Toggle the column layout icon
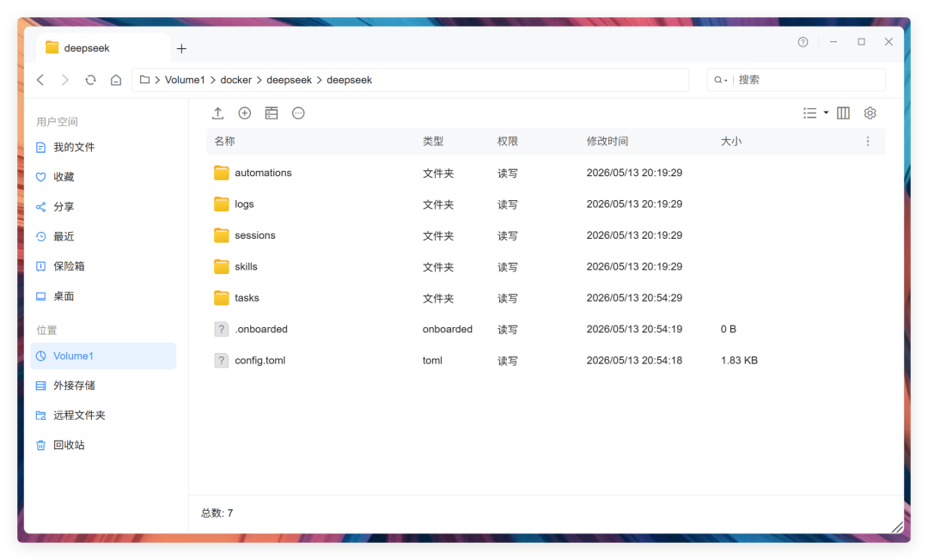This screenshot has height=560, width=928. coord(844,113)
